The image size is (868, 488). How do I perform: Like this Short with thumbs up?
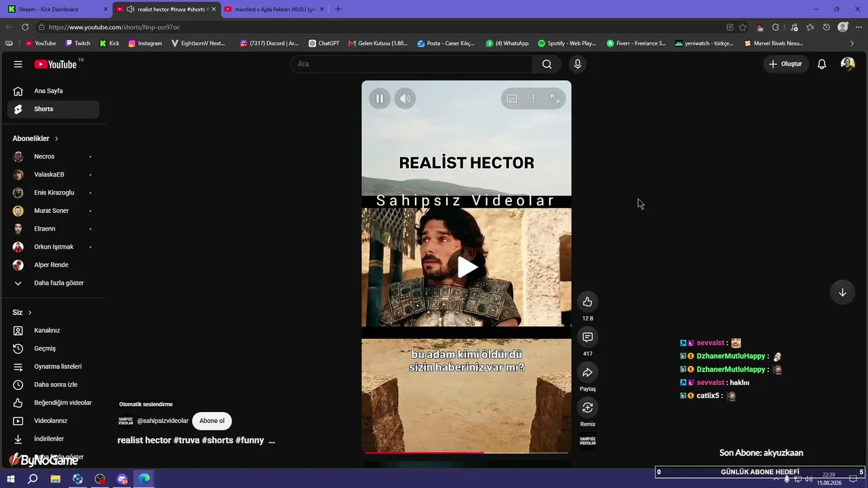point(588,302)
